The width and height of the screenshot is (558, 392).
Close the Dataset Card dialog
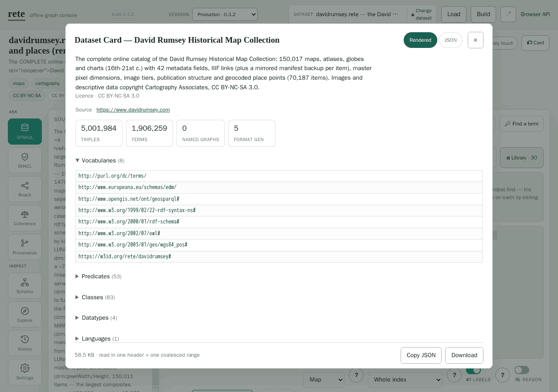pyautogui.click(x=476, y=40)
